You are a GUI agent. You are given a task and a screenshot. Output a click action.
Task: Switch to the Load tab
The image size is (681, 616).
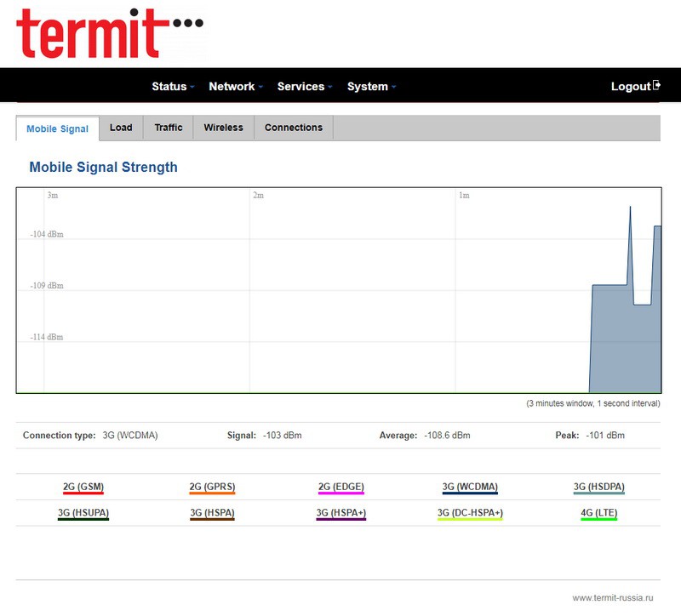[121, 128]
